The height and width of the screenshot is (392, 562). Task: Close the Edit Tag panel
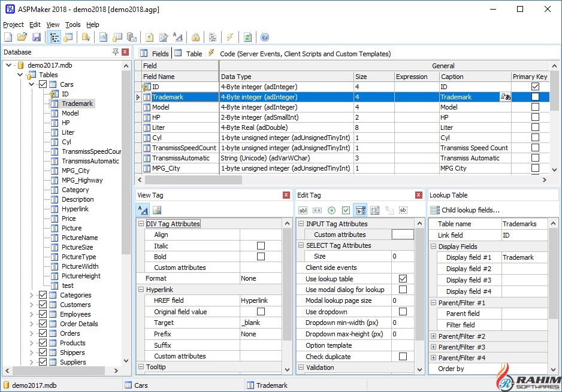click(418, 195)
